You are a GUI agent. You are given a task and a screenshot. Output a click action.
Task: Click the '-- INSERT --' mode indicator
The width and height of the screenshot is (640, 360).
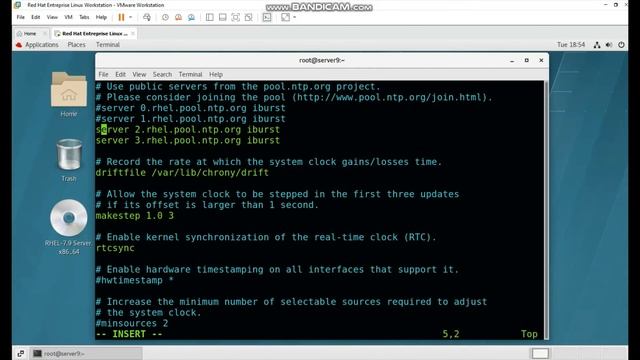pyautogui.click(x=129, y=334)
